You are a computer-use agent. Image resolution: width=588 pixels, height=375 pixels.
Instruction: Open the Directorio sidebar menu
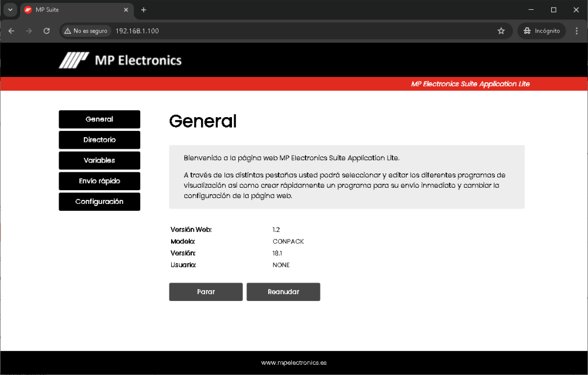click(x=99, y=140)
